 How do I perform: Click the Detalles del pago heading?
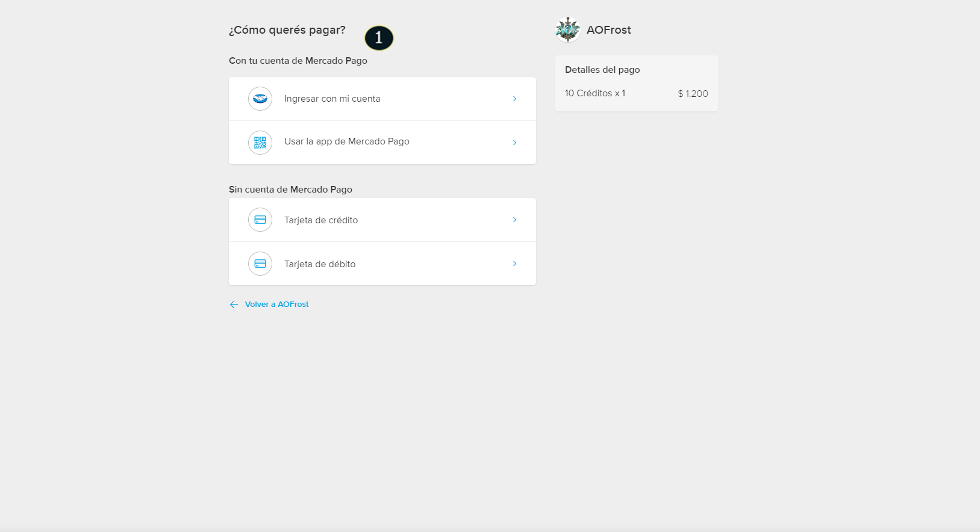click(x=602, y=70)
